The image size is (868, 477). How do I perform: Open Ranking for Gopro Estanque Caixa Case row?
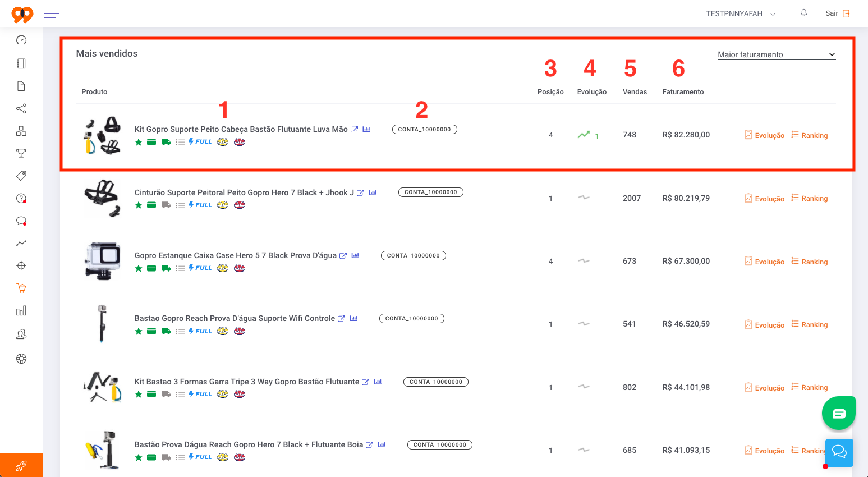(810, 262)
